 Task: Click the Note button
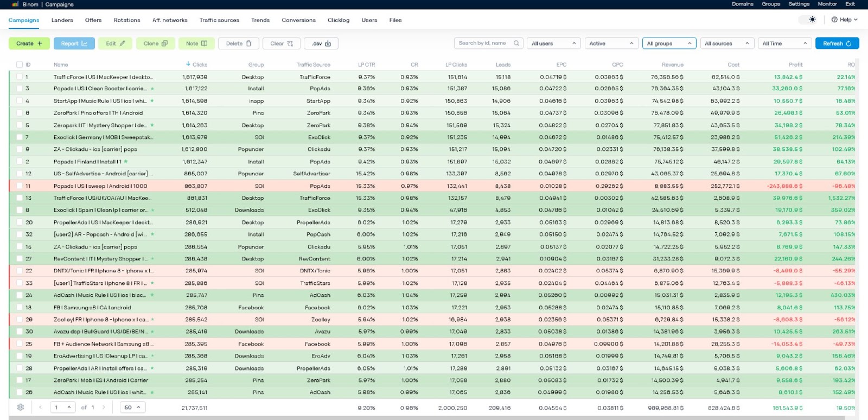[196, 43]
